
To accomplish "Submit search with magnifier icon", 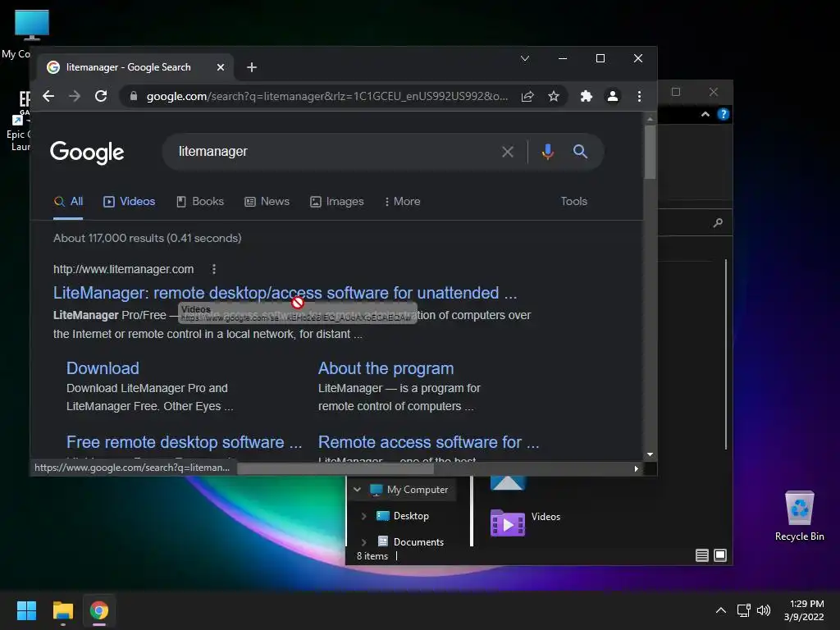I will click(x=580, y=152).
